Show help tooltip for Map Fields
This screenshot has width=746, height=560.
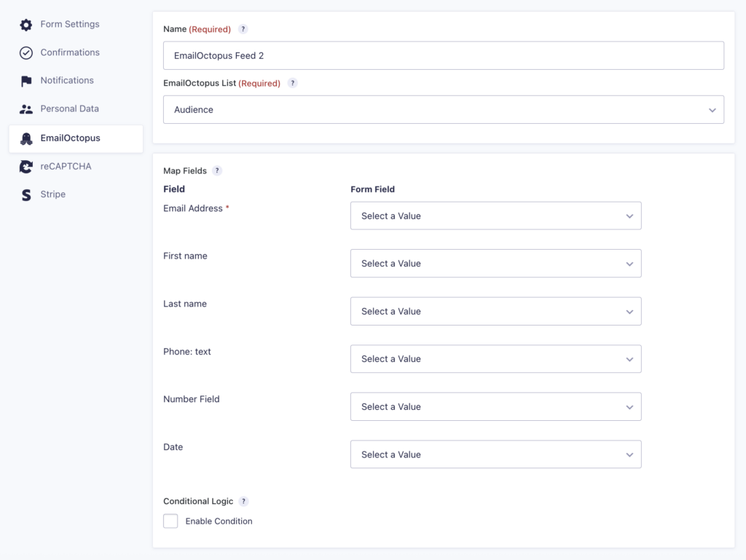coord(217,170)
